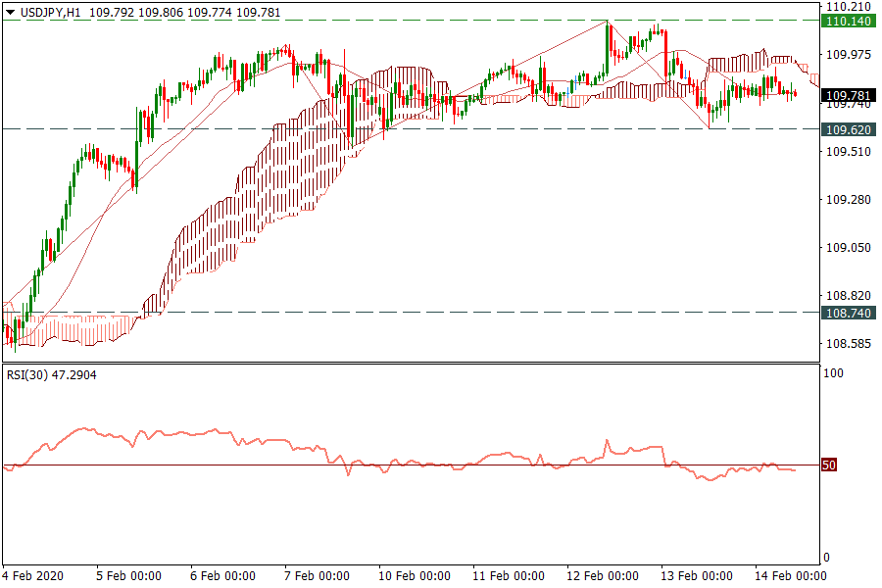Select the 109.620 level tag on price axis
Viewport: 882px width, 588px height.
tap(849, 129)
